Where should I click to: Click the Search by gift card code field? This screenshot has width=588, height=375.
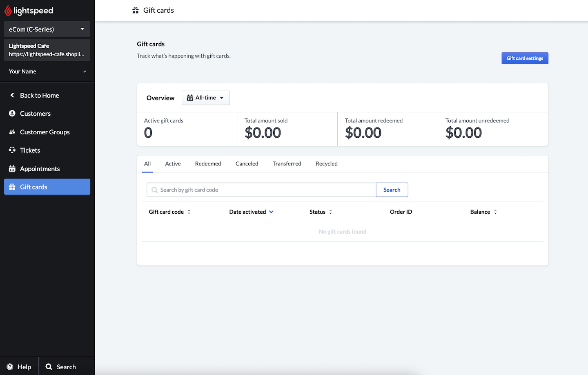tap(261, 190)
